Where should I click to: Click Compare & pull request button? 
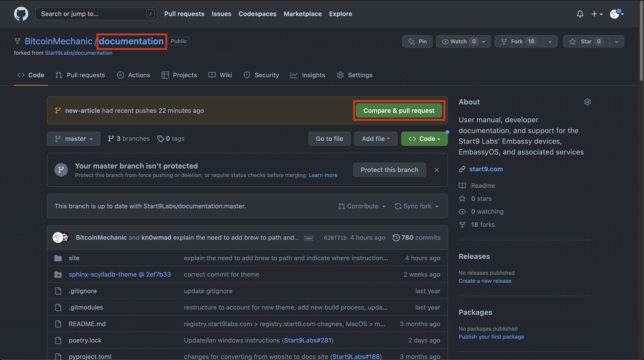(x=399, y=111)
